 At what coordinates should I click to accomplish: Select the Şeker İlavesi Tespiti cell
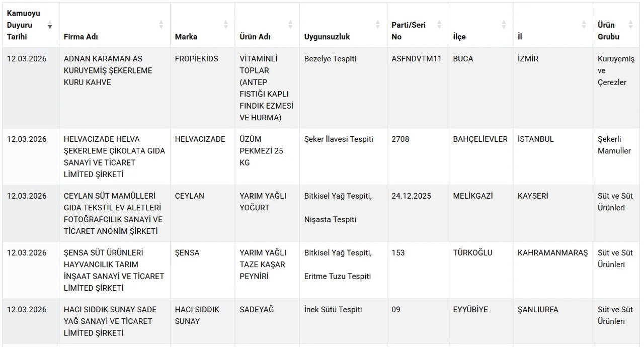339,139
